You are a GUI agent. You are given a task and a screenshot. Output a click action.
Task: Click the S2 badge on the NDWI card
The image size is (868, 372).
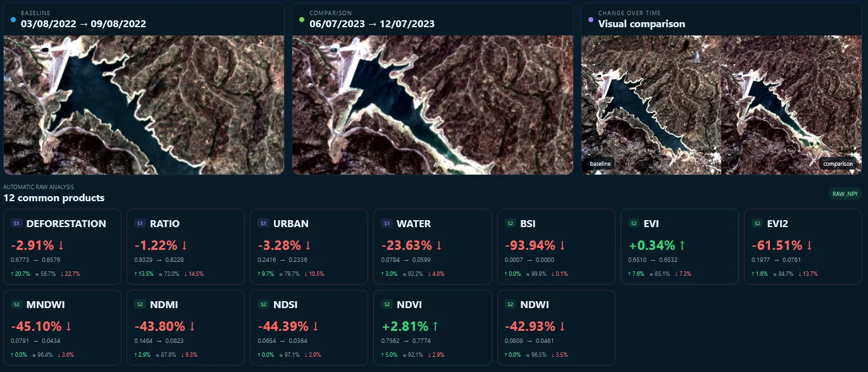point(511,304)
